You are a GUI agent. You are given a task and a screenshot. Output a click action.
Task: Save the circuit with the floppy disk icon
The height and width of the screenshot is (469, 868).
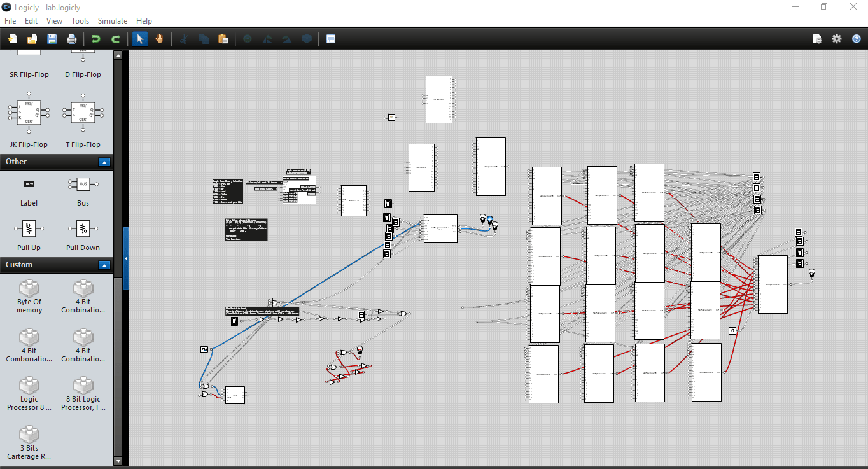52,39
